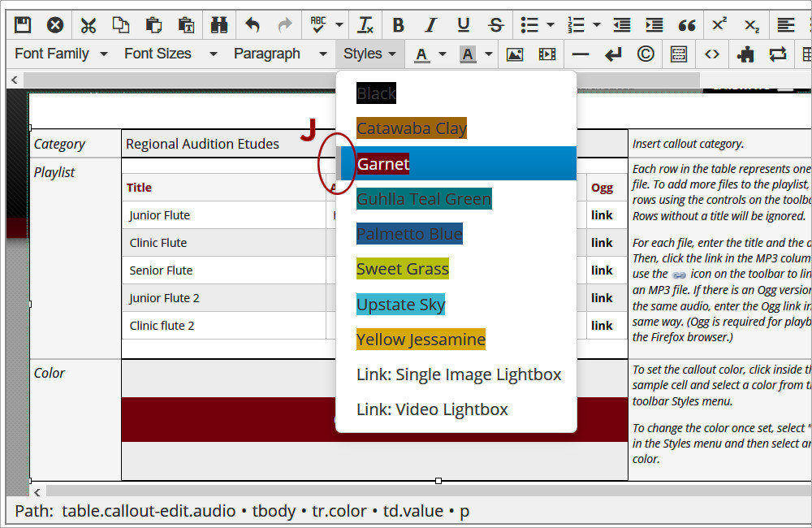Click the Ogg link for Clinic Flute

(x=602, y=243)
